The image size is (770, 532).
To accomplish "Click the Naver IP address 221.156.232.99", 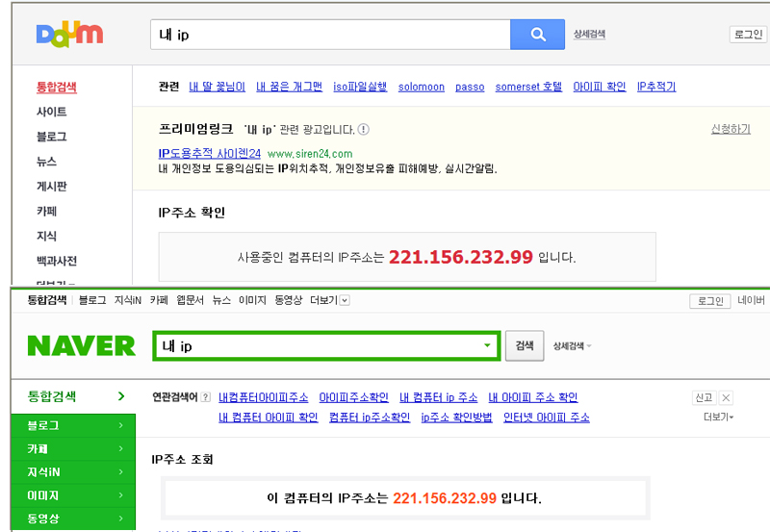I will 445,498.
